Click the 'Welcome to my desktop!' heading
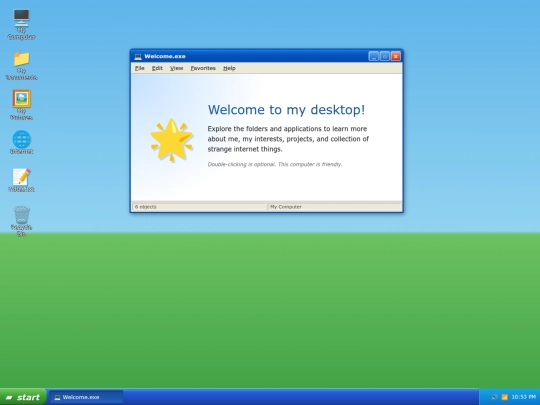This screenshot has width=540, height=405. 286,110
